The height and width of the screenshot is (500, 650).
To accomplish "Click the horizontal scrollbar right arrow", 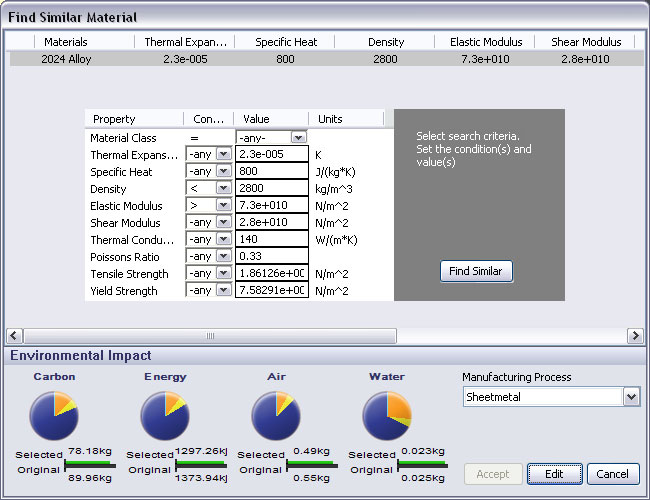I will pos(635,336).
